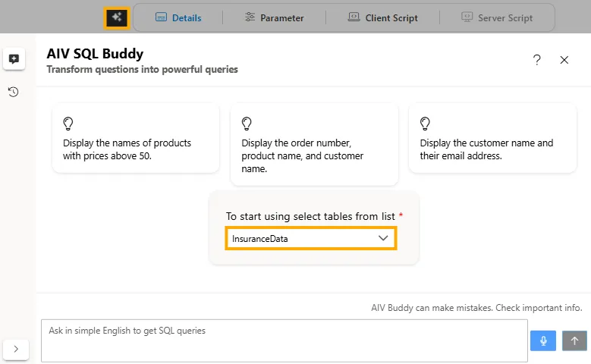
Task: Select the Server Script tab
Action: coord(497,17)
